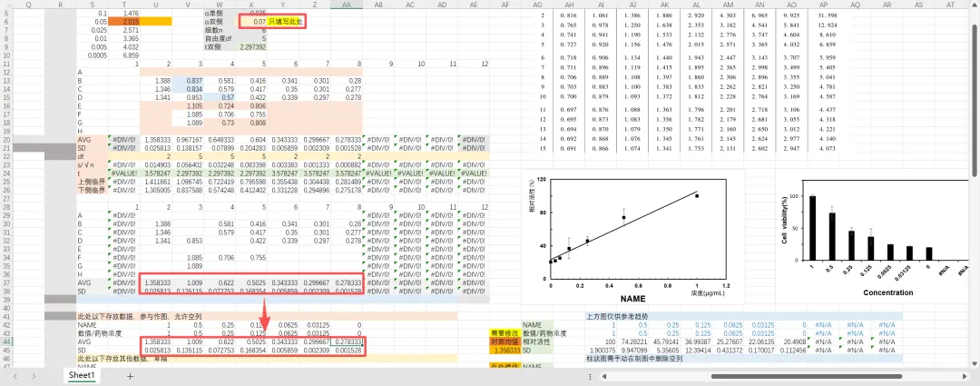Click the '自由度df' label cell
Image resolution: width=980 pixels, height=386 pixels.
[x=220, y=38]
